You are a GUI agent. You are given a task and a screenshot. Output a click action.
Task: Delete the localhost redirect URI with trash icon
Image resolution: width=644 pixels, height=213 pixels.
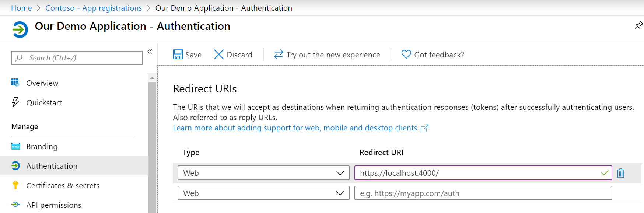621,173
